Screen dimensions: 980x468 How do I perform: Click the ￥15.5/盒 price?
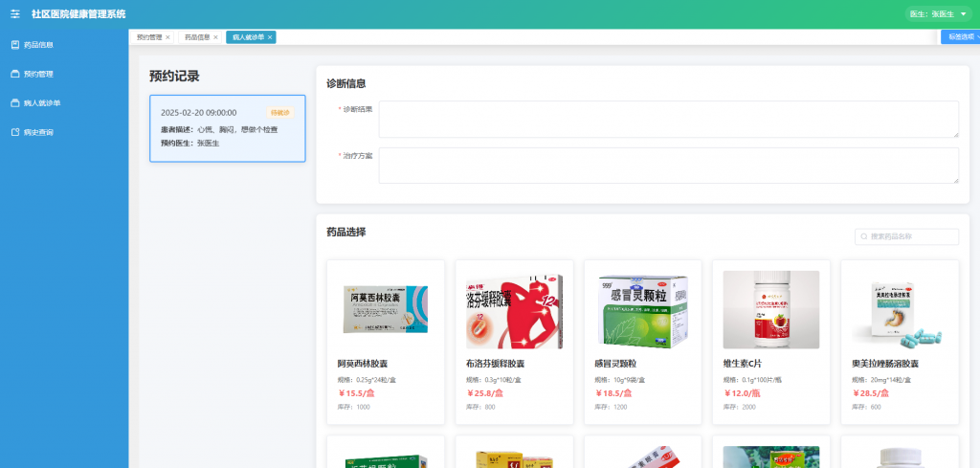point(356,393)
